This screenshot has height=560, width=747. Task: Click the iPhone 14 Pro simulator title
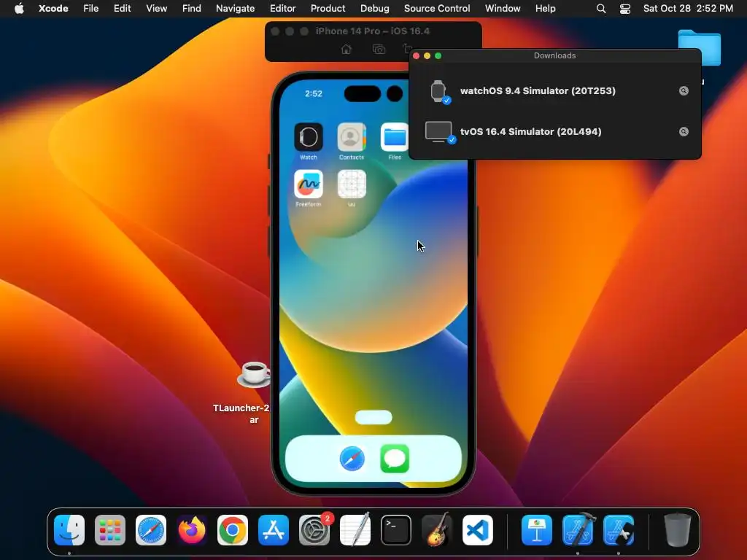pyautogui.click(x=373, y=31)
